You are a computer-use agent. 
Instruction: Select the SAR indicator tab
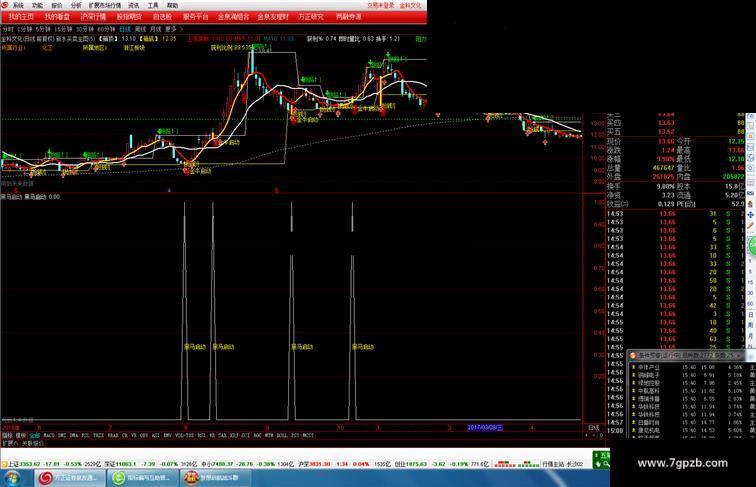coord(222,435)
